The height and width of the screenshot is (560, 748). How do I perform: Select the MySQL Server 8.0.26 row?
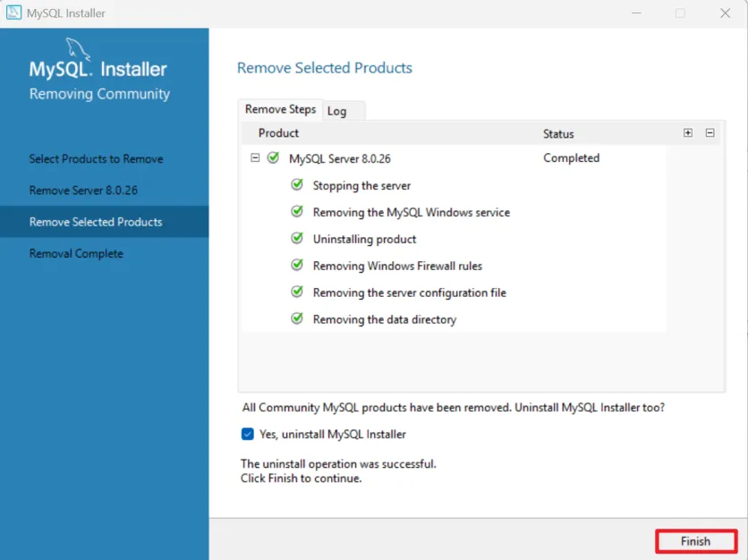[454, 157]
